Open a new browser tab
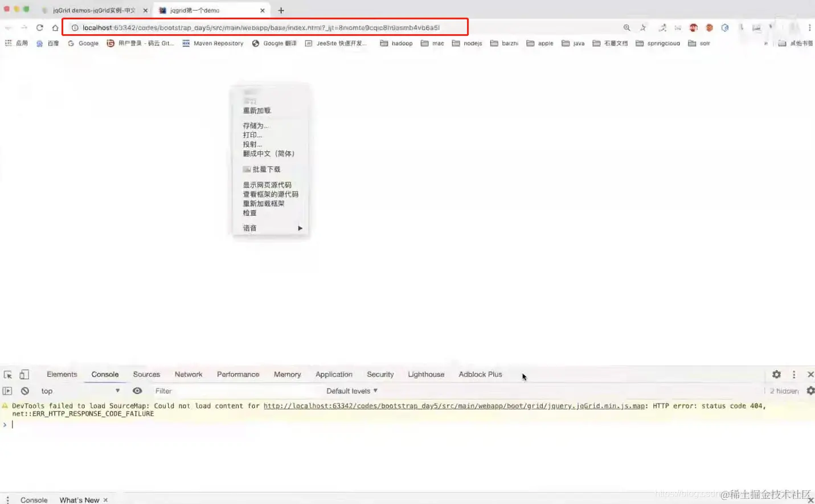 281,10
